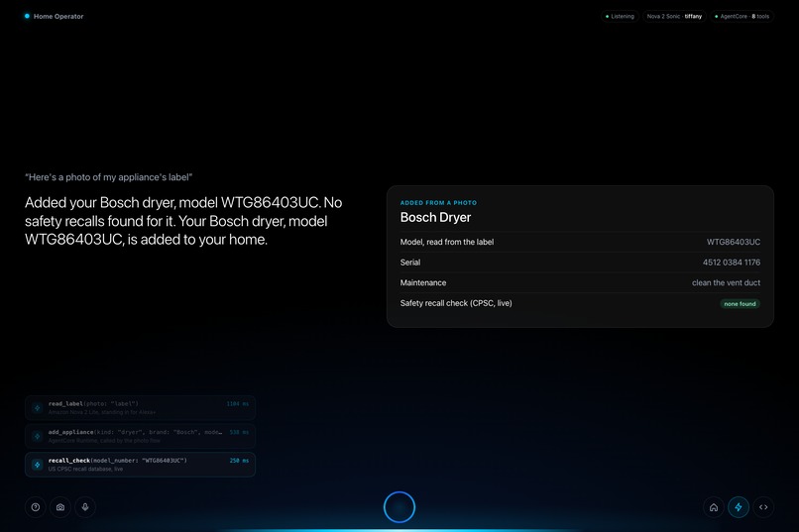Click the "none found" recall badge
Screen dimensions: 799x532
(x=740, y=304)
